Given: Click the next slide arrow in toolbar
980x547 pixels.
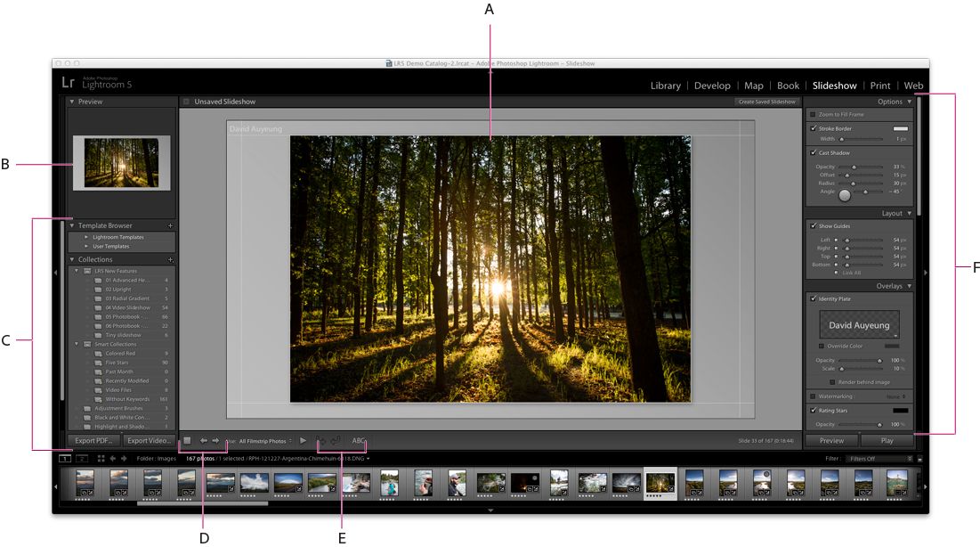Looking at the screenshot, I should (x=215, y=439).
